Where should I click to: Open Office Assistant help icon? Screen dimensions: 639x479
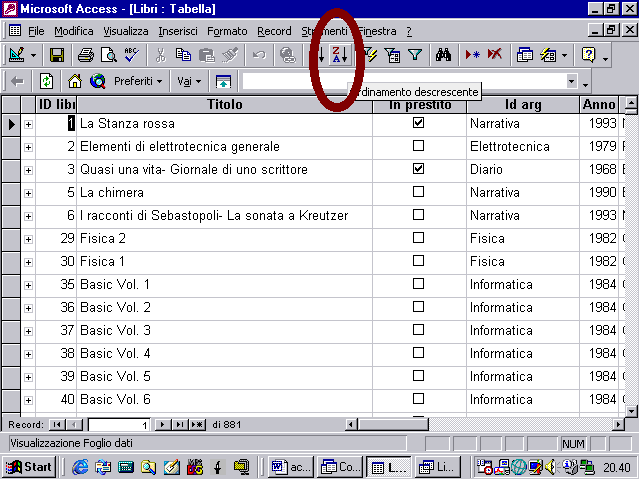click(x=588, y=55)
